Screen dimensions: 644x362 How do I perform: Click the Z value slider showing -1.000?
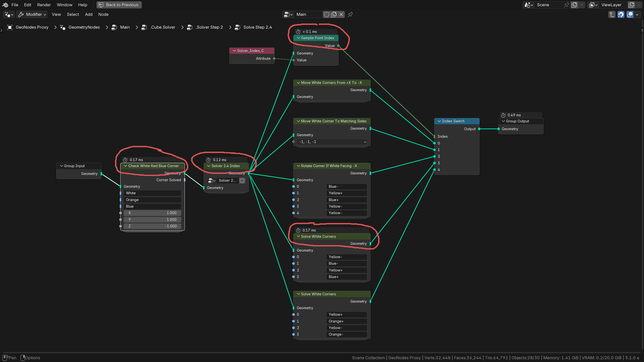tap(152, 226)
